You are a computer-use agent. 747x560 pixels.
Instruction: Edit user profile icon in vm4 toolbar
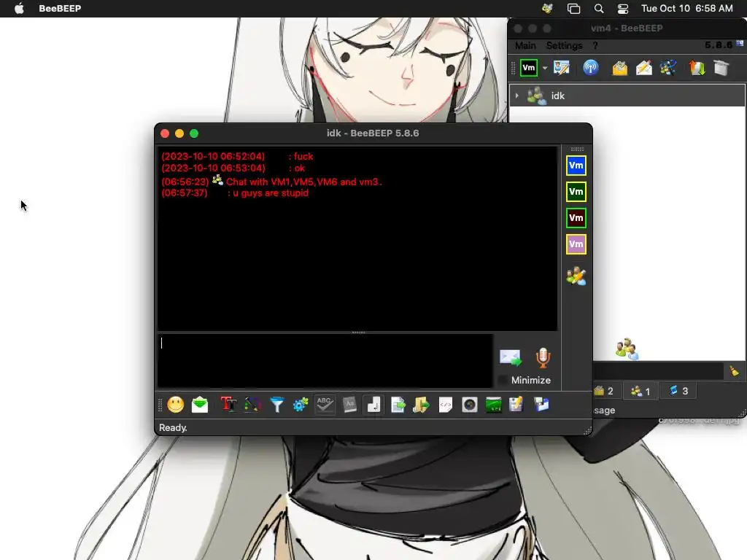click(562, 68)
